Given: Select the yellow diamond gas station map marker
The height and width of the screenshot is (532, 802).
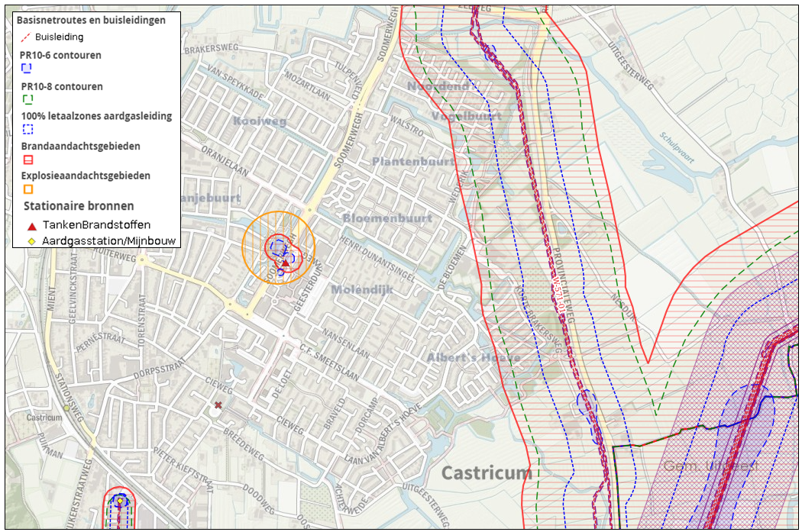Looking at the screenshot, I should (120, 501).
